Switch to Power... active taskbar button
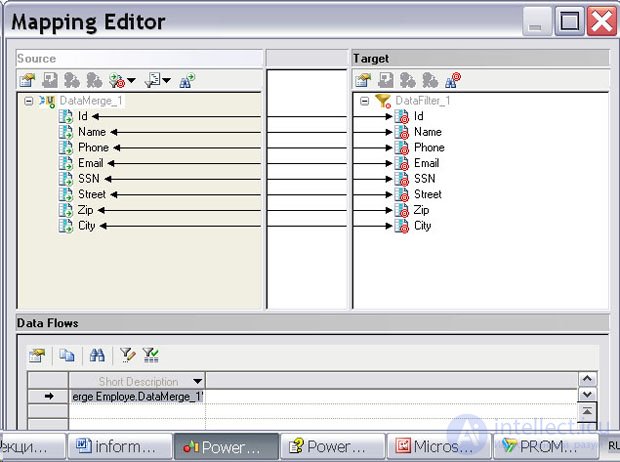620x462 pixels. point(227,447)
